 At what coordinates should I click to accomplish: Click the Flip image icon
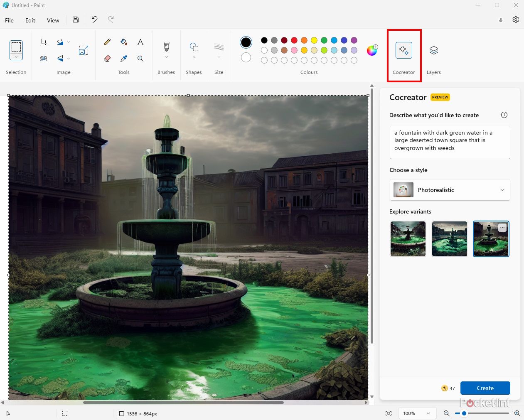(60, 59)
